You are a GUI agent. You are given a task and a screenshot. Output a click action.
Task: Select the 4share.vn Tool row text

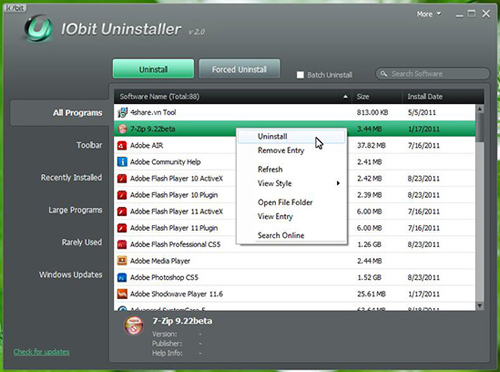point(153,113)
